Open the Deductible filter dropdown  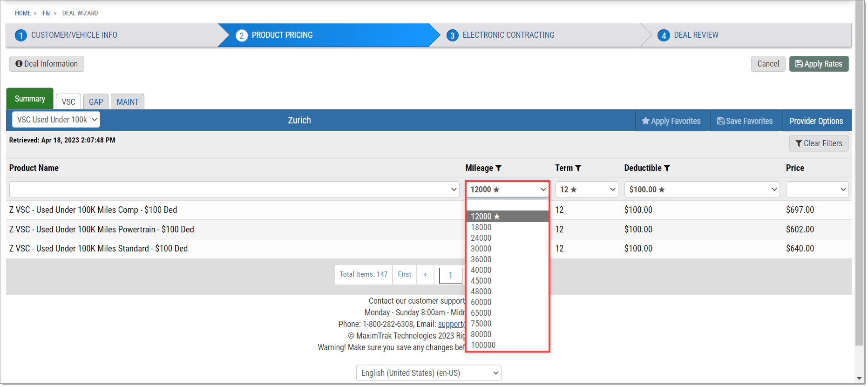click(702, 190)
